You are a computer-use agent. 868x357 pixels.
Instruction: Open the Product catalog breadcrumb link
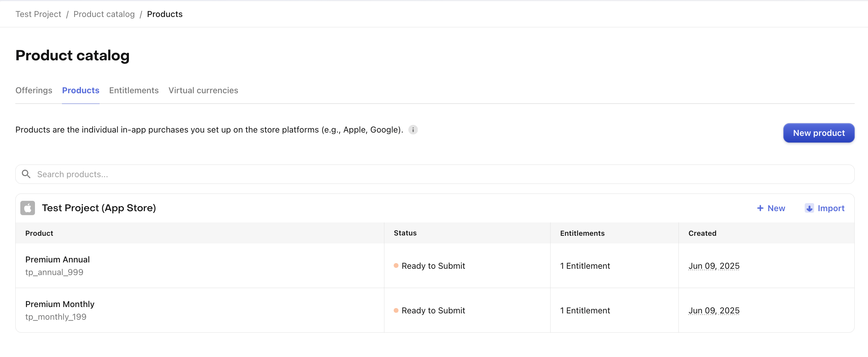pyautogui.click(x=104, y=14)
